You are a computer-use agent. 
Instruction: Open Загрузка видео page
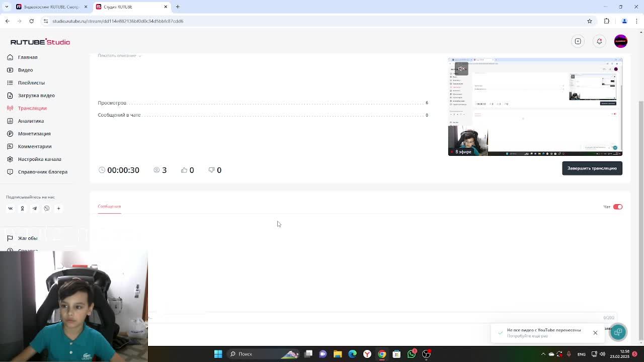(x=31, y=96)
